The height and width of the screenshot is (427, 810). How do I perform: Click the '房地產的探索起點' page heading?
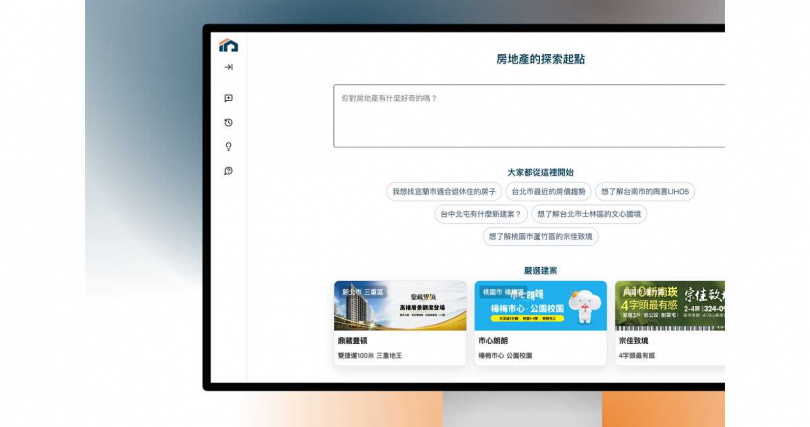pyautogui.click(x=540, y=59)
